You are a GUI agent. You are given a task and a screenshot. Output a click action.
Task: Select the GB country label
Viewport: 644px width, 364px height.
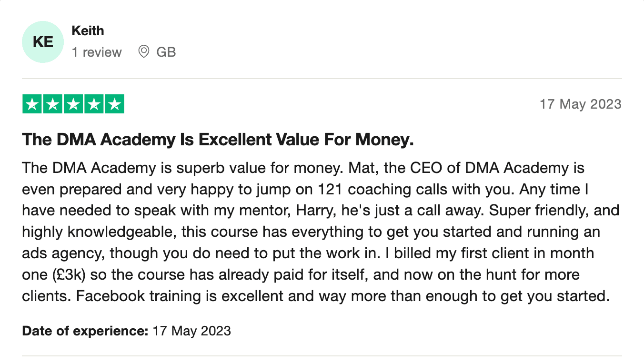tap(166, 52)
